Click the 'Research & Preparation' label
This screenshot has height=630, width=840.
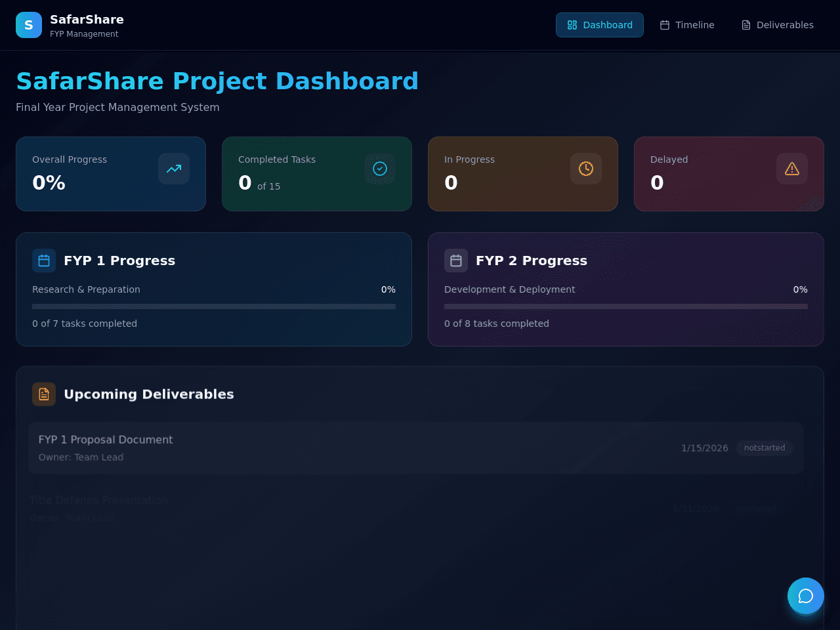click(x=86, y=289)
